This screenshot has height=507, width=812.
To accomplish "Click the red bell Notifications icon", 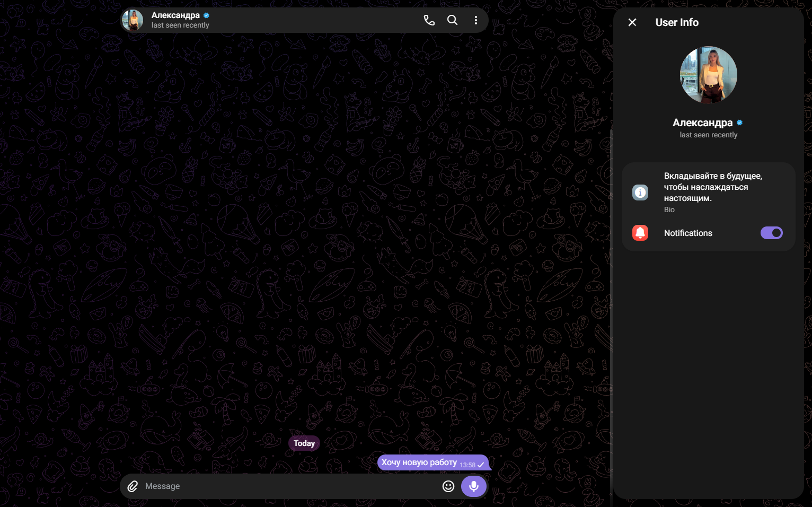I will (640, 233).
